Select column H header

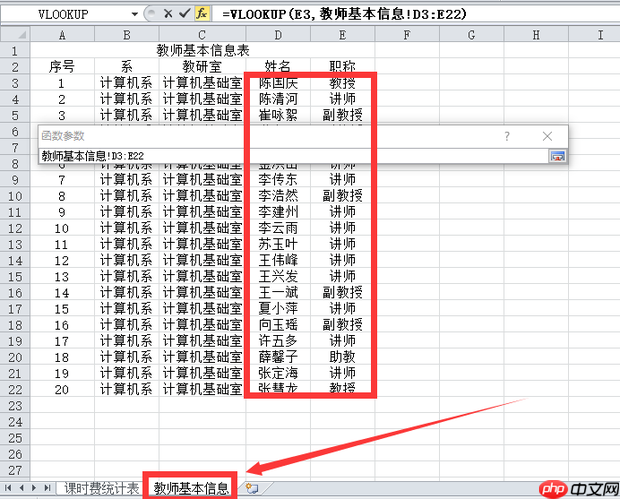pyautogui.click(x=536, y=35)
